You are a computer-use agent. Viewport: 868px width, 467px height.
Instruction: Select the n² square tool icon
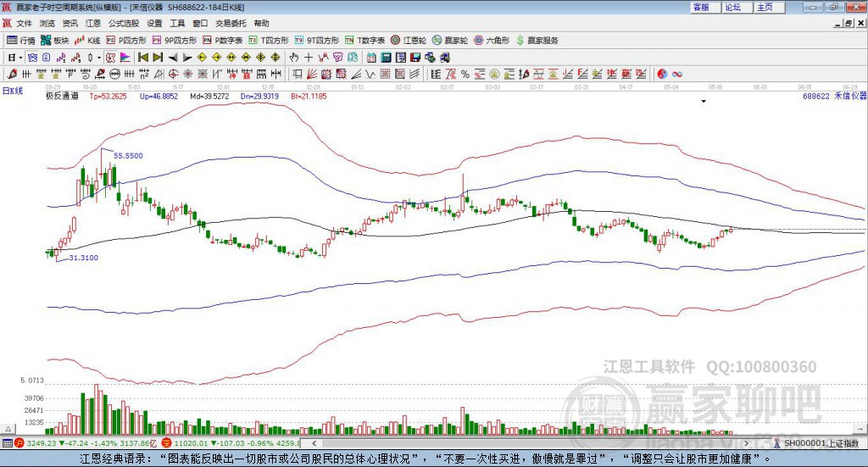[144, 74]
